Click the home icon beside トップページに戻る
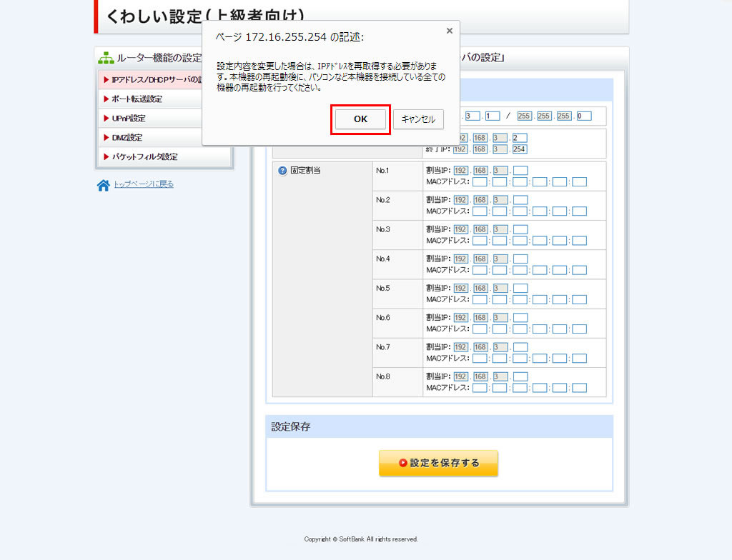This screenshot has width=732, height=560. click(104, 185)
